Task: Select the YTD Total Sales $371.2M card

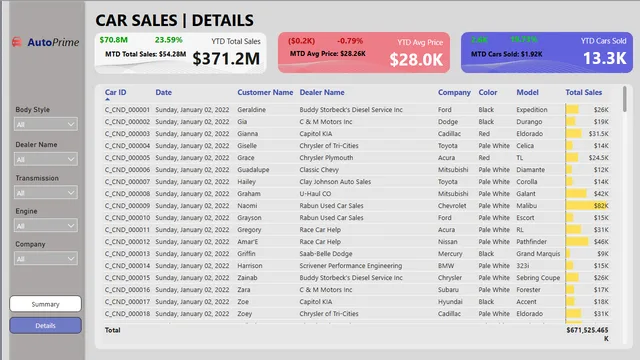Action: tap(180, 53)
